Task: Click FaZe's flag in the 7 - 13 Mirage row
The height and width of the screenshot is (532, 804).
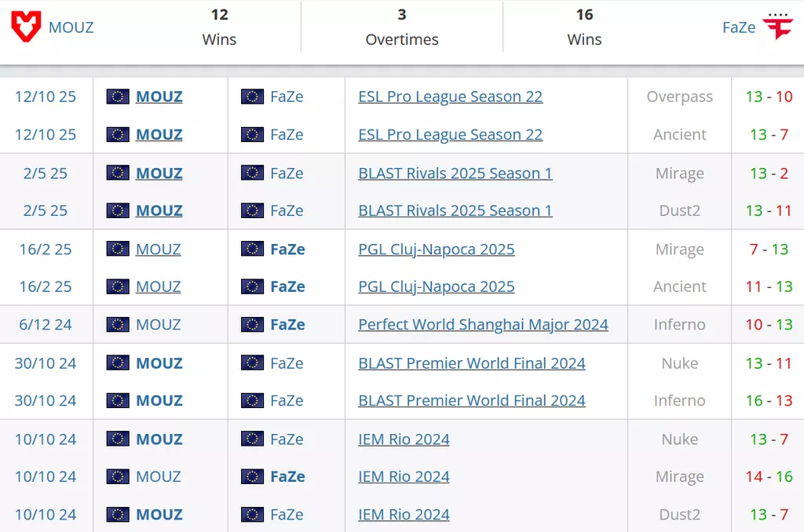Action: point(252,249)
